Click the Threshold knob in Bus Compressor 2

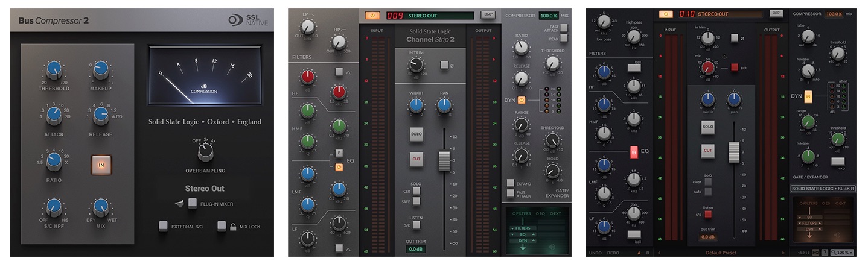pos(54,70)
